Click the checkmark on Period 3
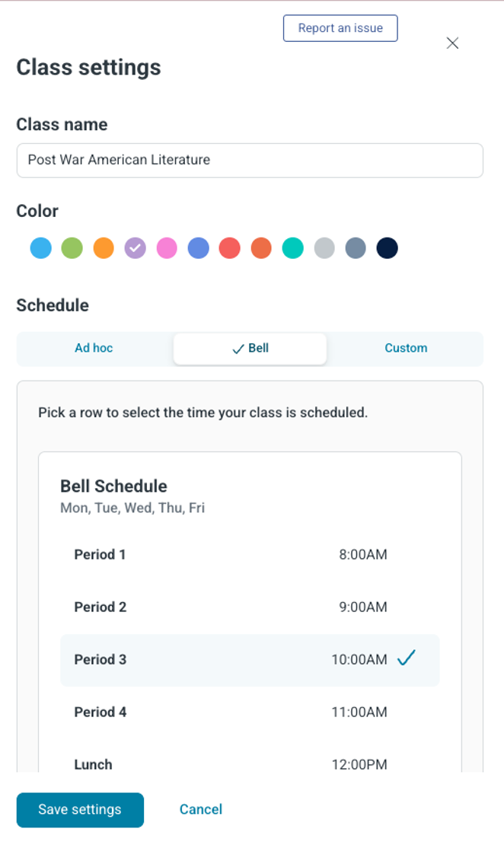The height and width of the screenshot is (845, 504). click(407, 658)
